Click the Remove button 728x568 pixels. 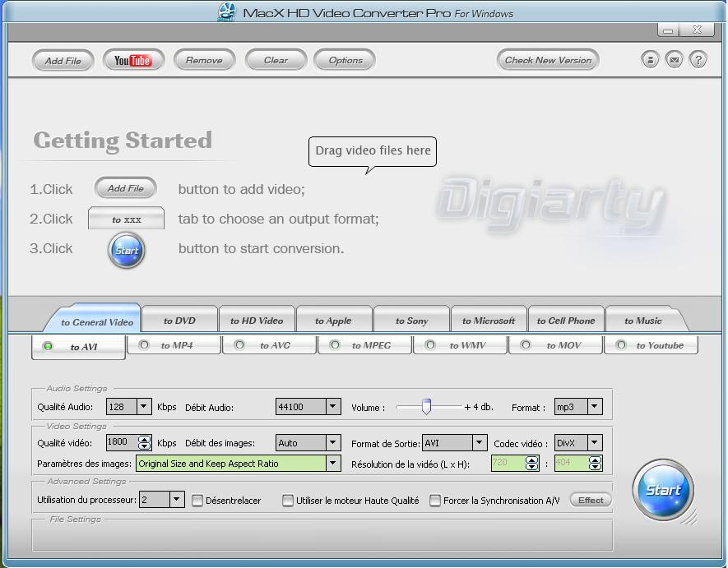pyautogui.click(x=204, y=60)
